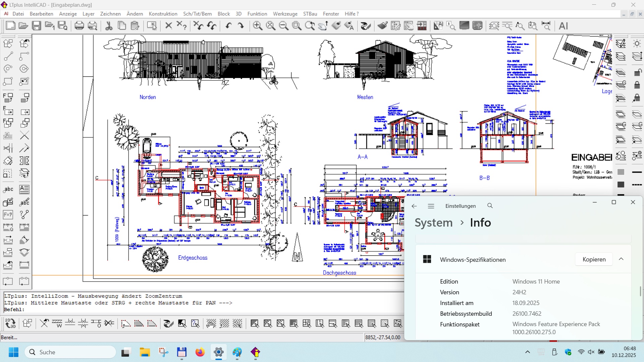Screen dimensions: 644x362
Task: Click the paintbrush icon in top toolbar
Action: coord(382,26)
